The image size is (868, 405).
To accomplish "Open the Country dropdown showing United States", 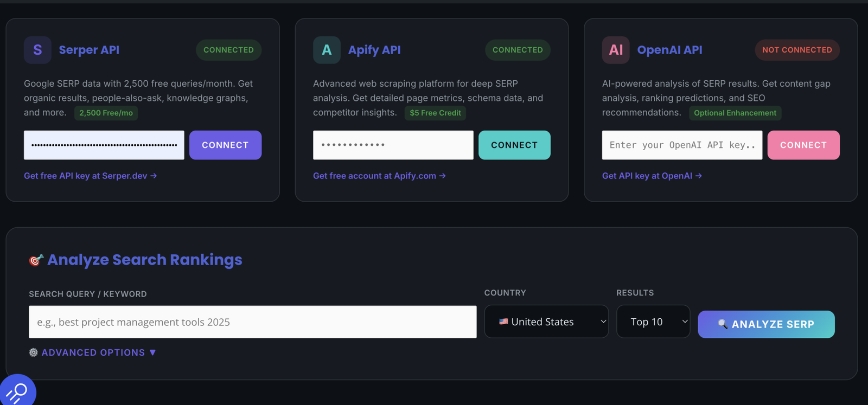I will tap(546, 322).
